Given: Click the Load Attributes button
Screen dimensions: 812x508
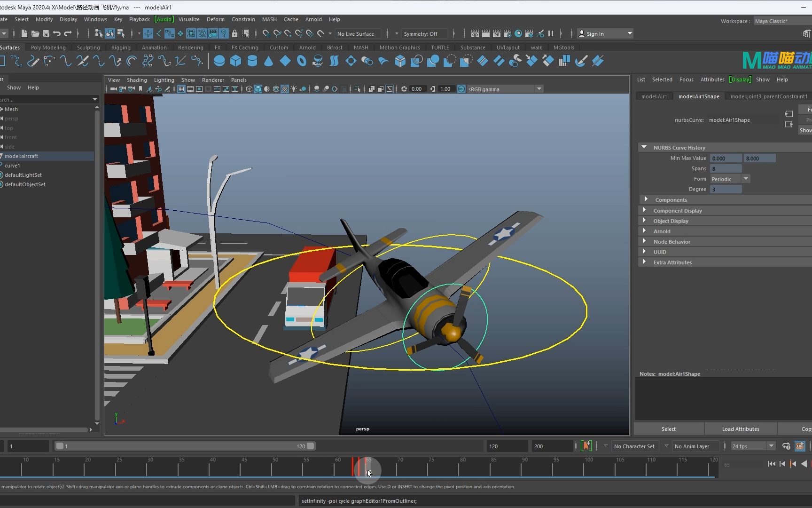Looking at the screenshot, I should point(741,429).
